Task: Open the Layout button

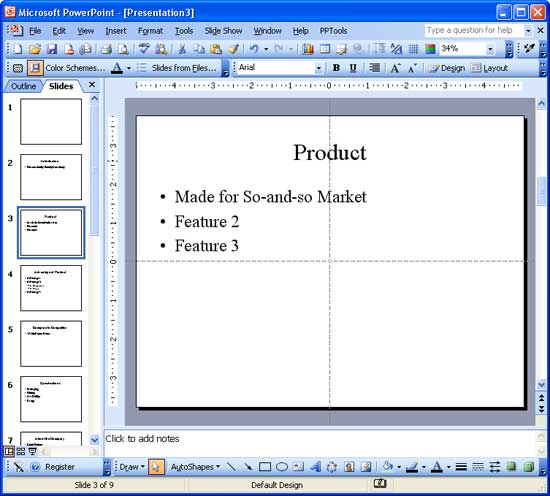Action: pos(490,68)
